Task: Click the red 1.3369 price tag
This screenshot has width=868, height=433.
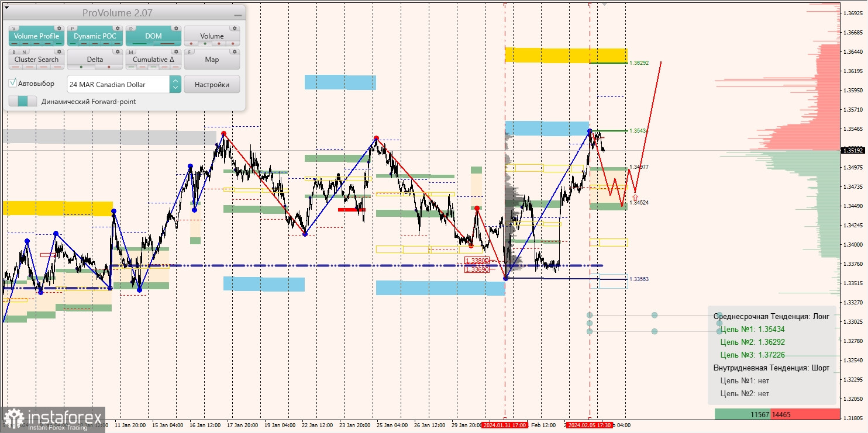Action: point(476,269)
